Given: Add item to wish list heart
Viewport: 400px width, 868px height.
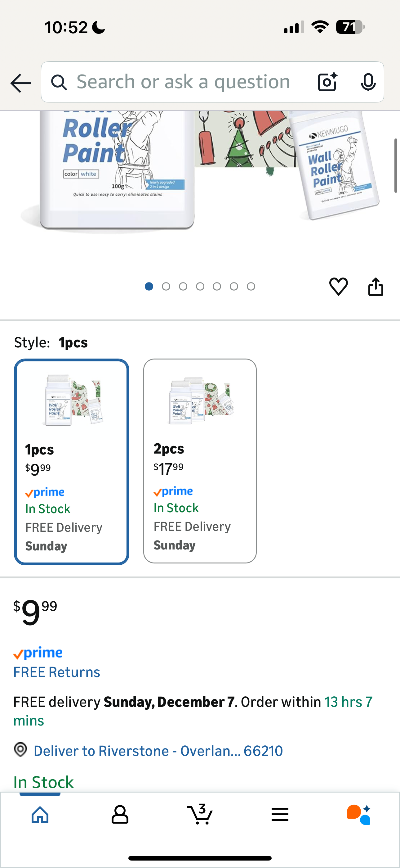Looking at the screenshot, I should click(338, 287).
